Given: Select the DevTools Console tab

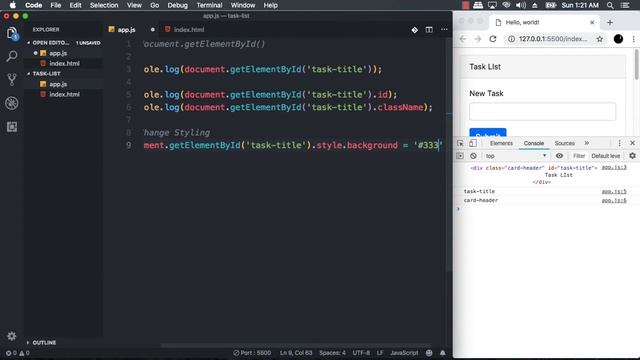Looking at the screenshot, I should (534, 143).
